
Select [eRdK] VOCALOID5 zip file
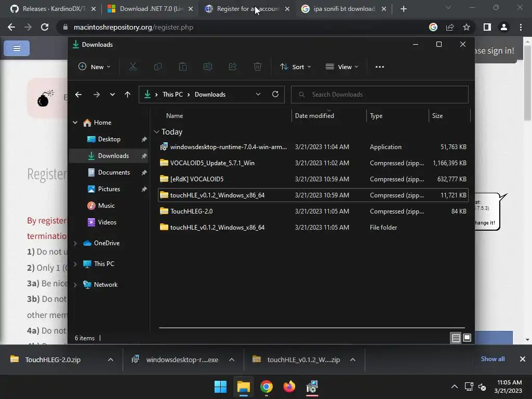pyautogui.click(x=313, y=179)
